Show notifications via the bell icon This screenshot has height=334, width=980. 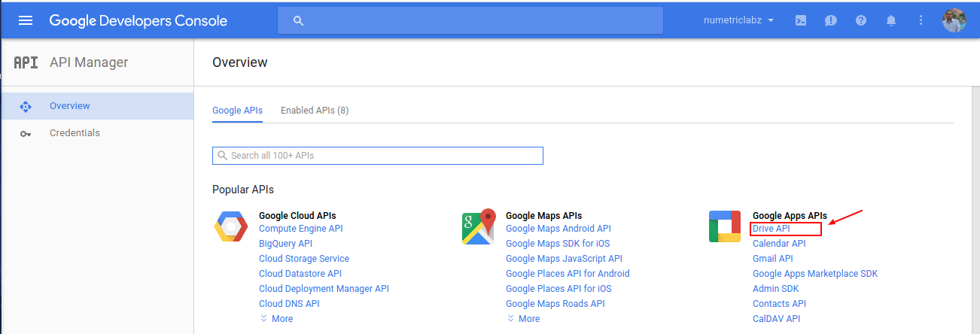point(891,20)
